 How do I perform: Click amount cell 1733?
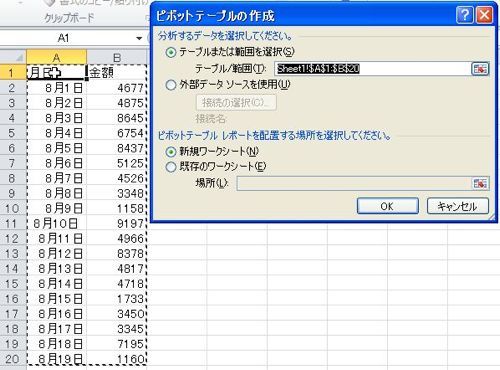coord(117,299)
